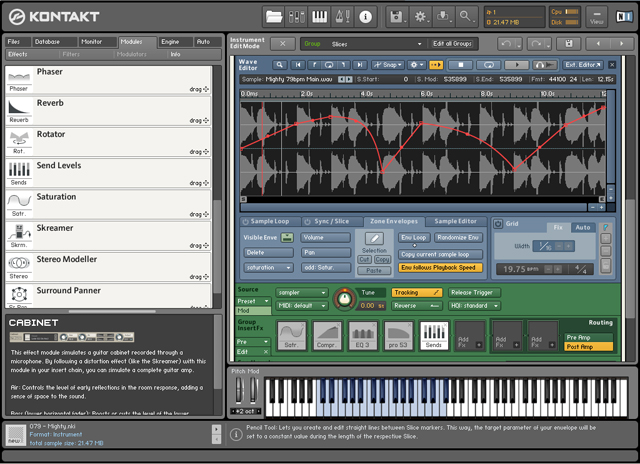Viewport: 640px width, 464px height.
Task: Click the Sends insert effect slot
Action: pos(434,335)
